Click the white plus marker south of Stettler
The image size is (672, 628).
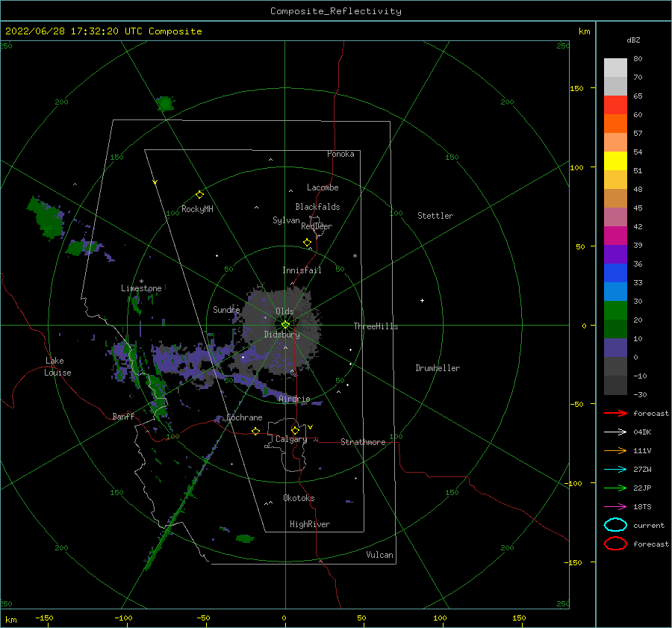pos(422,300)
